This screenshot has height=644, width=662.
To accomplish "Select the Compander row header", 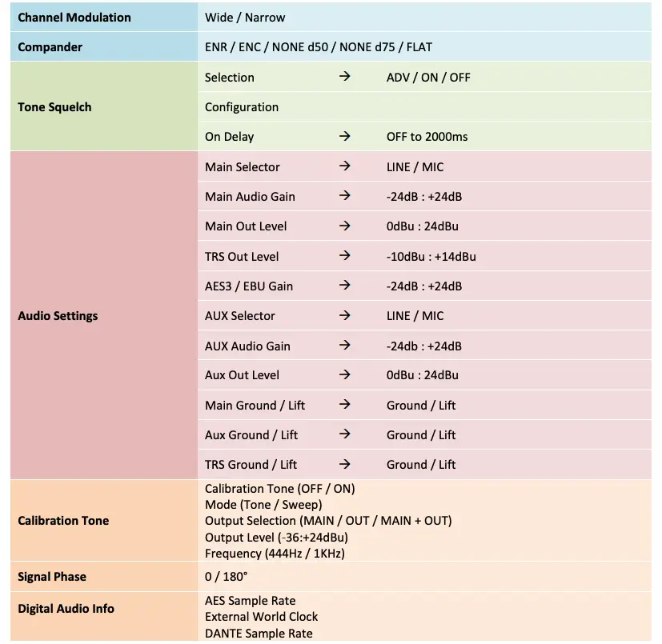I will (50, 47).
